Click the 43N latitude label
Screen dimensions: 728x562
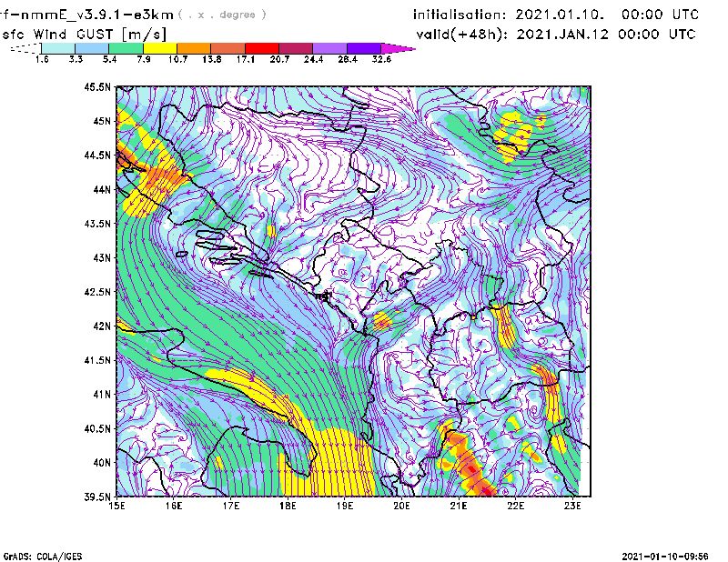tap(102, 257)
